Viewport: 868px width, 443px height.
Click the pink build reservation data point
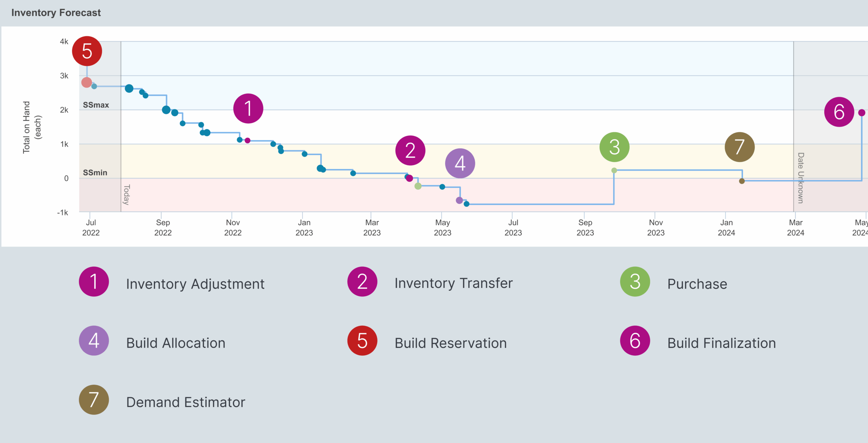(x=86, y=82)
